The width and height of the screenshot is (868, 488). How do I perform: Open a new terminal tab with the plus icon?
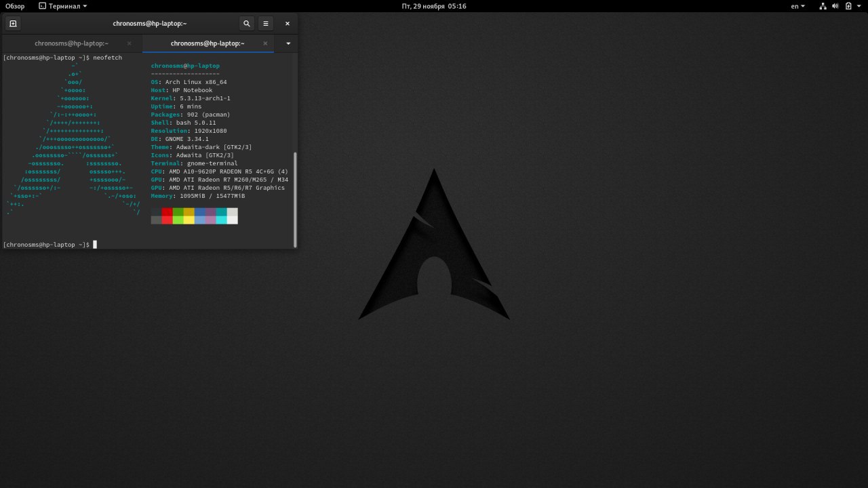point(13,23)
